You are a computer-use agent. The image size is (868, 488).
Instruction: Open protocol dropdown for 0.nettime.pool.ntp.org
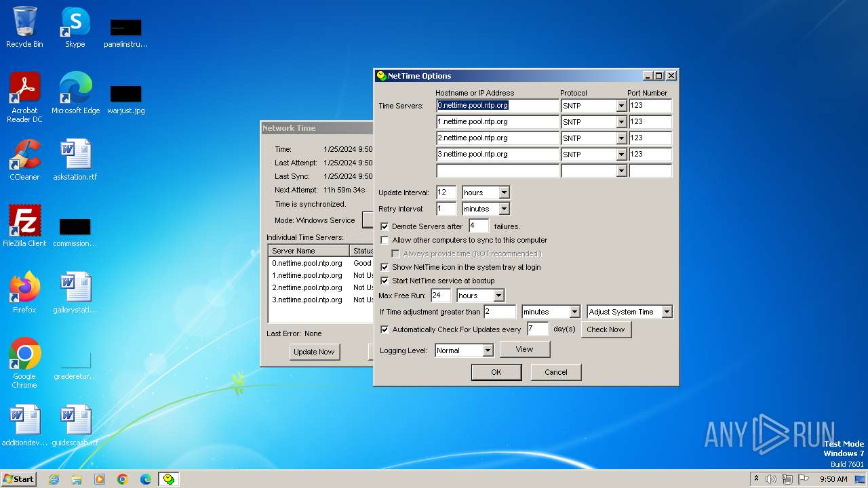coord(621,106)
